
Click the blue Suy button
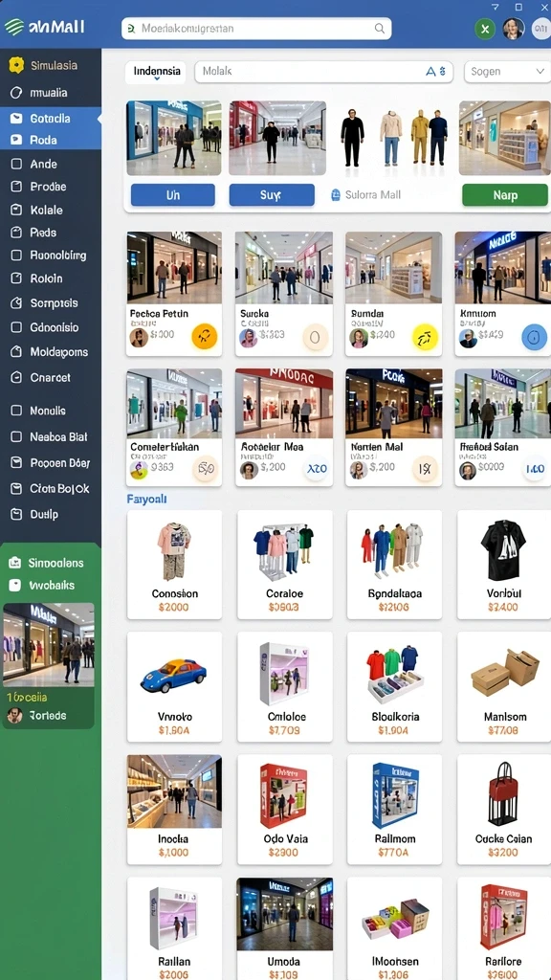point(272,195)
